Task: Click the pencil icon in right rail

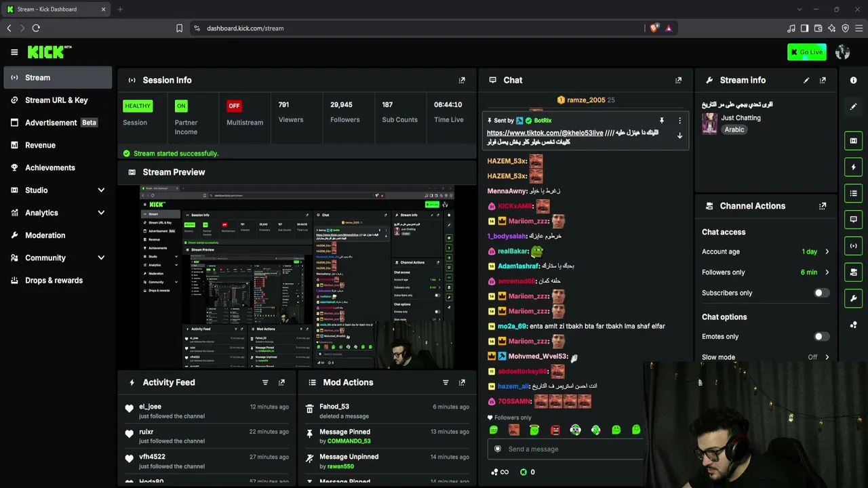Action: [x=854, y=106]
